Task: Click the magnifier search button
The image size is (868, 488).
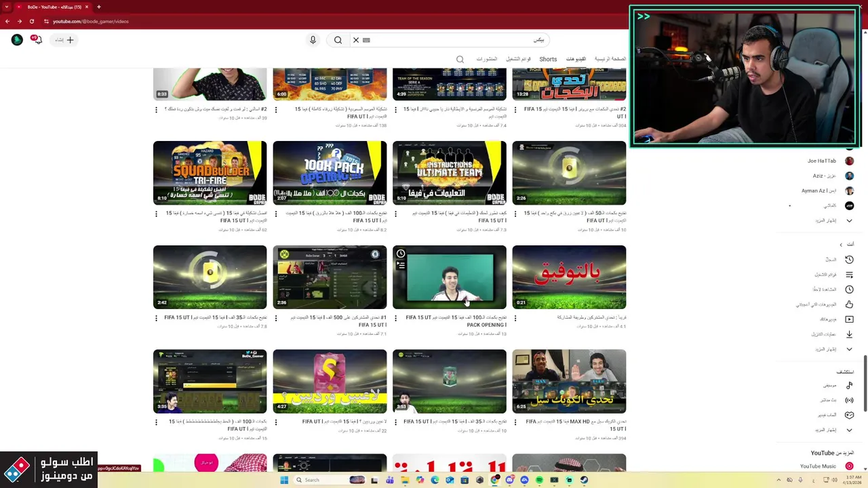Action: point(338,40)
